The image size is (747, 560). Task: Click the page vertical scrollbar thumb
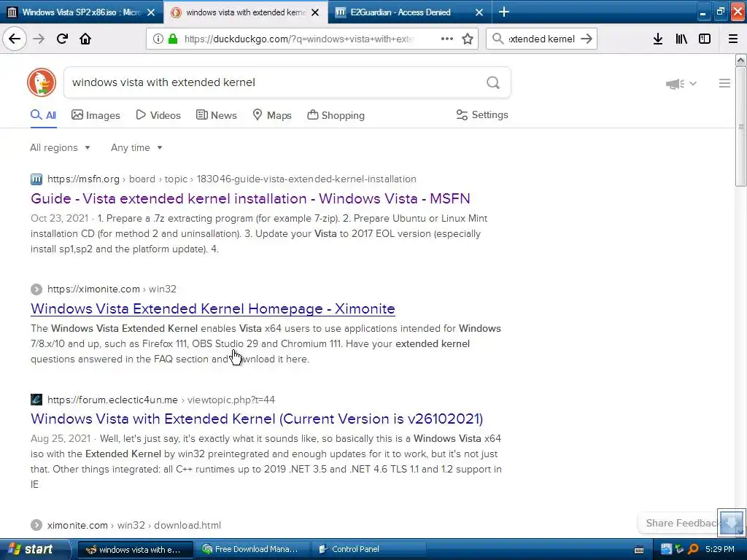point(740,126)
